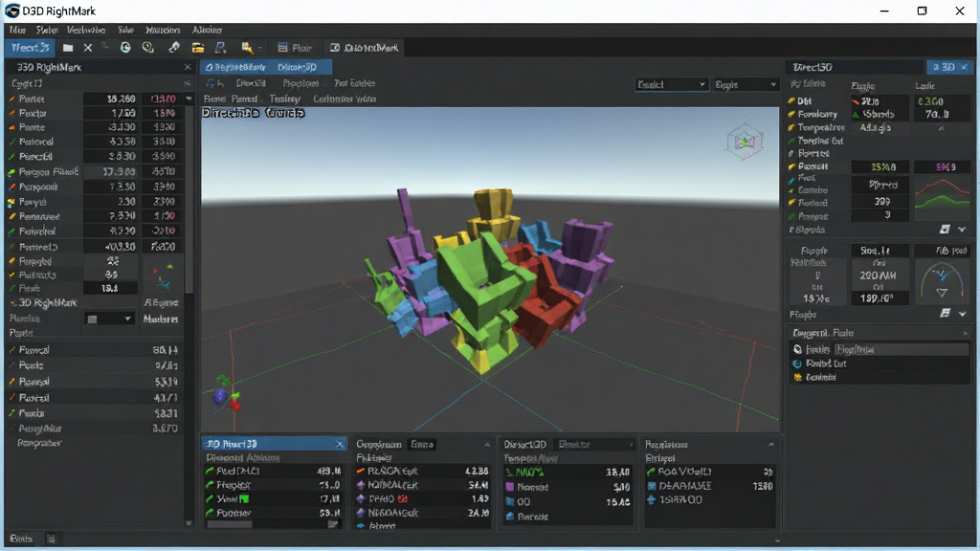Click the red-green-blue axis gizmo in the viewport
The image size is (980, 551).
point(226,393)
